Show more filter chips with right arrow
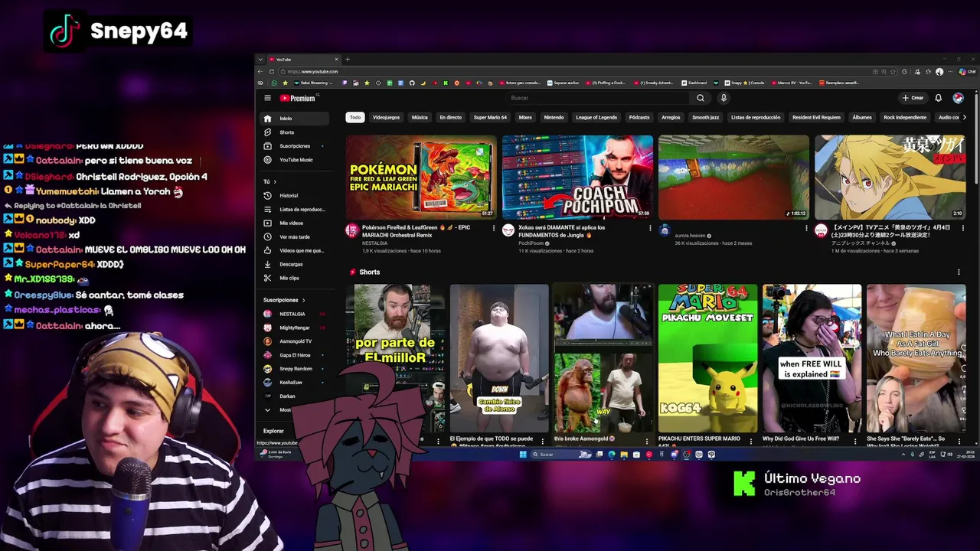Viewport: 980px width, 551px height. 964,118
